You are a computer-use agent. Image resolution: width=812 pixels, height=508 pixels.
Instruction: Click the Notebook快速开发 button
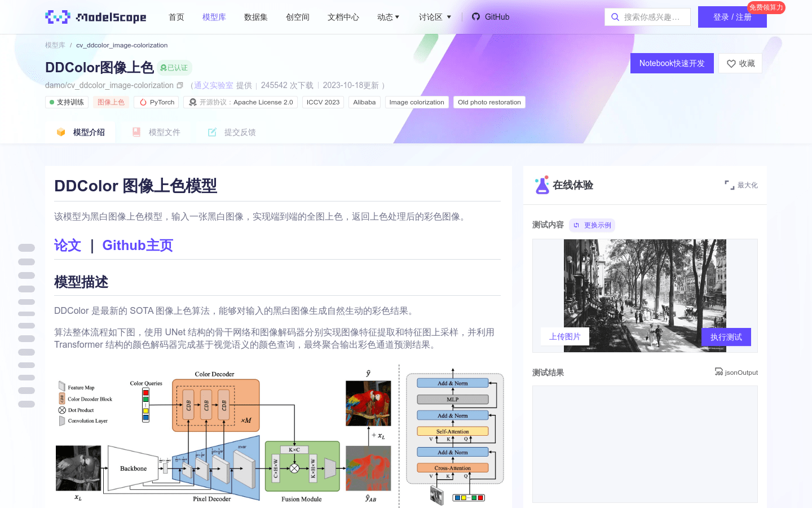[x=672, y=63]
